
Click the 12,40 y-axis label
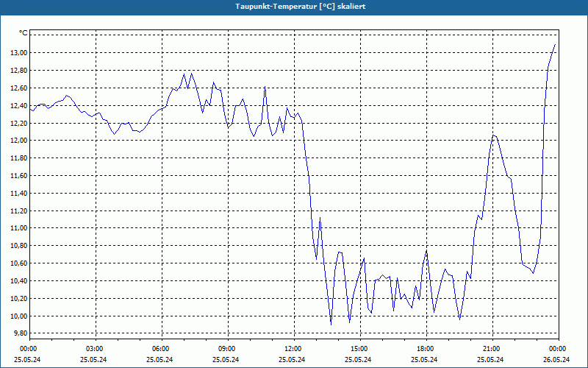tap(18, 105)
